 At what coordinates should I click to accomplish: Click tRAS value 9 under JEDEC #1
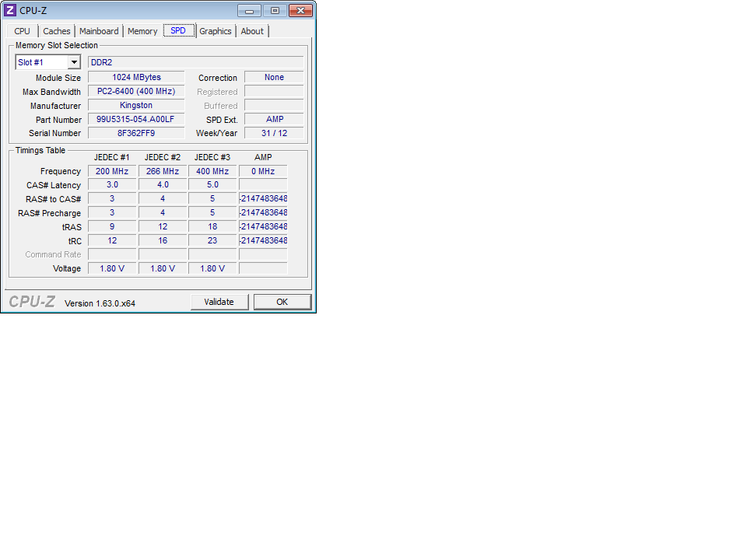pyautogui.click(x=112, y=226)
